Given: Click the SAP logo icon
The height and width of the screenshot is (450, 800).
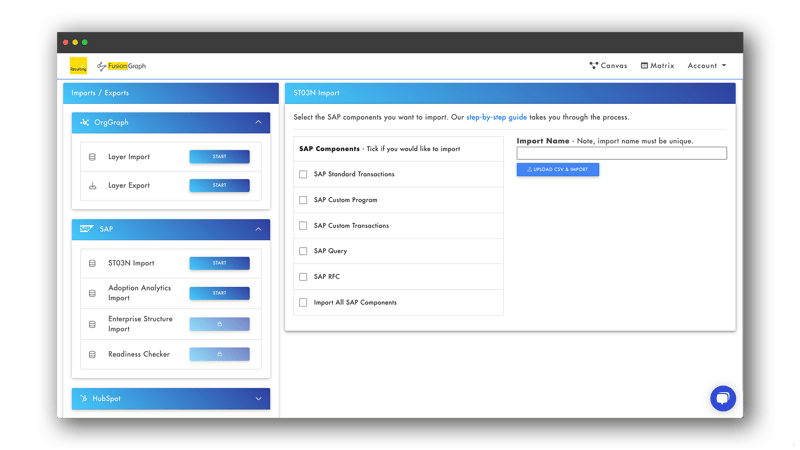Looking at the screenshot, I should 86,229.
